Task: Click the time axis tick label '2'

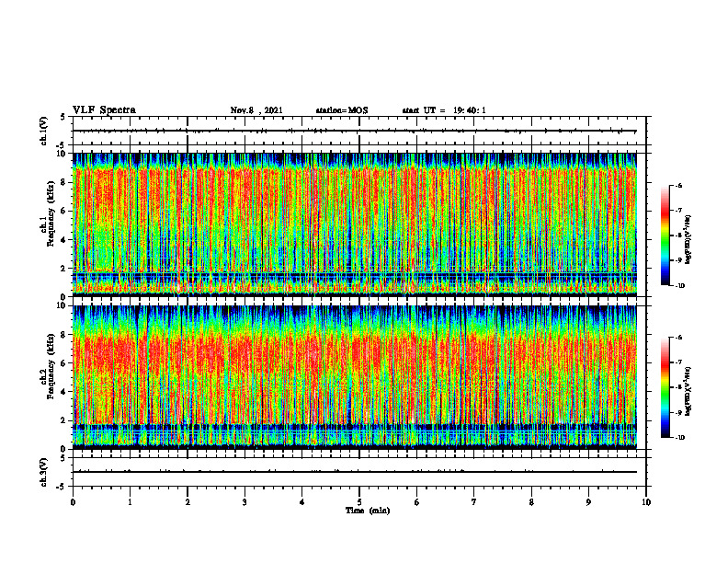Action: (188, 502)
